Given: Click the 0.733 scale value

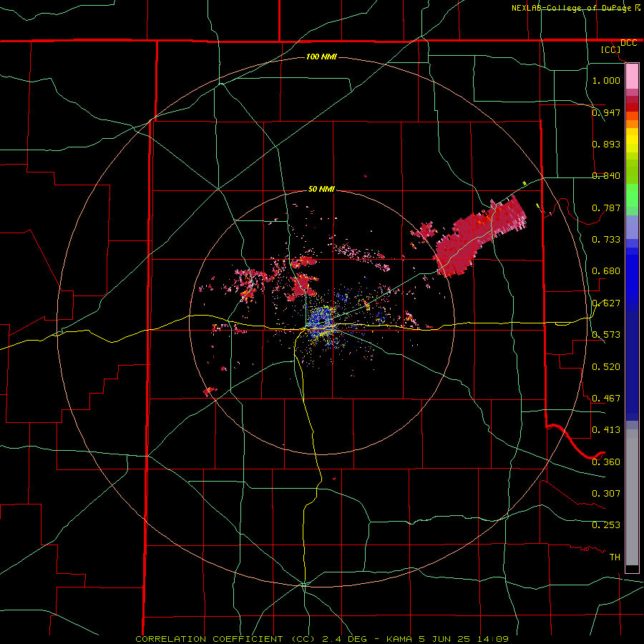Looking at the screenshot, I should pos(606,240).
